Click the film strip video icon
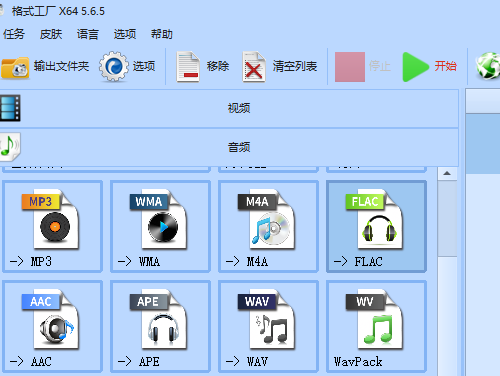This screenshot has height=376, width=500. click(10, 108)
